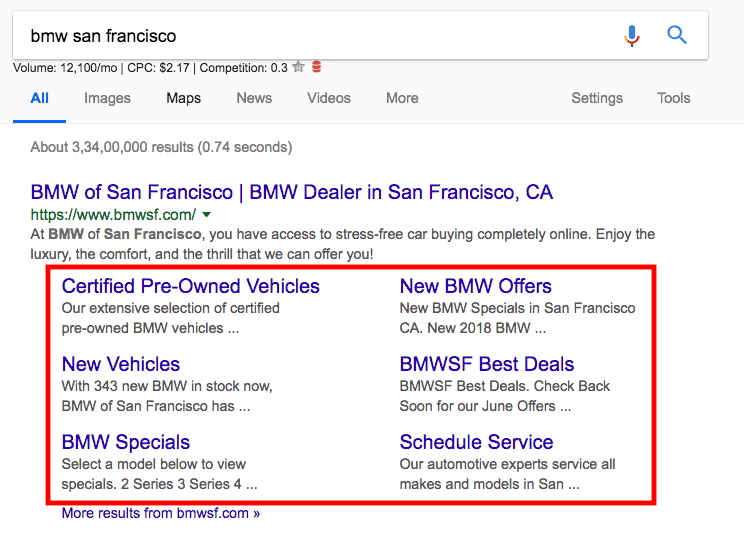Click the red database icon after Competition

tap(316, 68)
